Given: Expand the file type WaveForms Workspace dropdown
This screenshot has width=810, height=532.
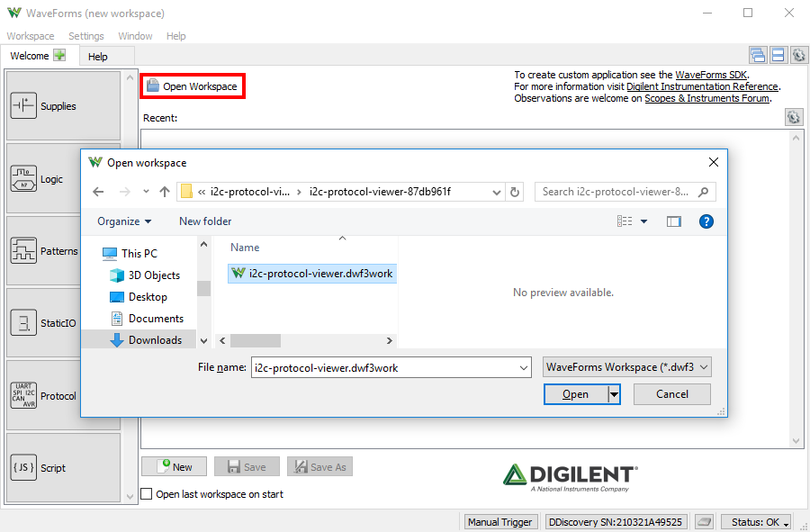Looking at the screenshot, I should coord(627,367).
